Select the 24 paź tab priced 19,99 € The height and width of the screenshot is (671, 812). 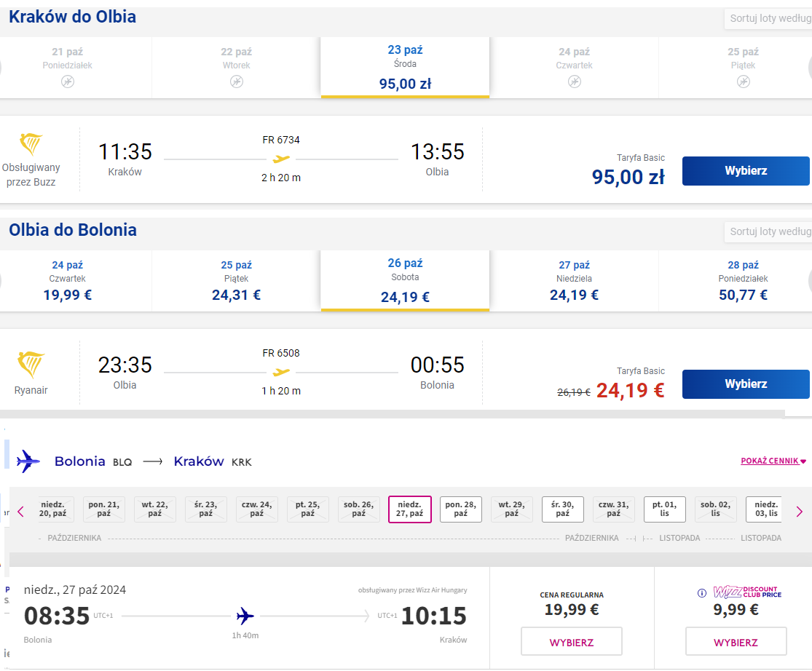coord(67,281)
